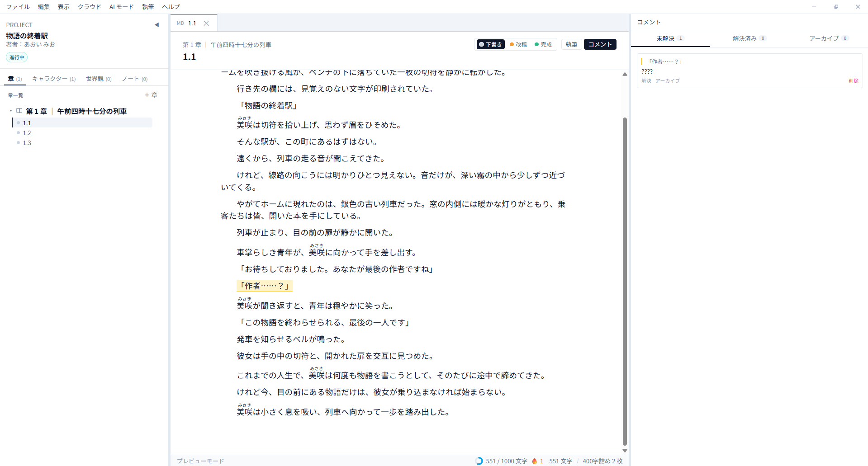
Task: Click the 進行中 project status badge
Action: pyautogui.click(x=17, y=57)
